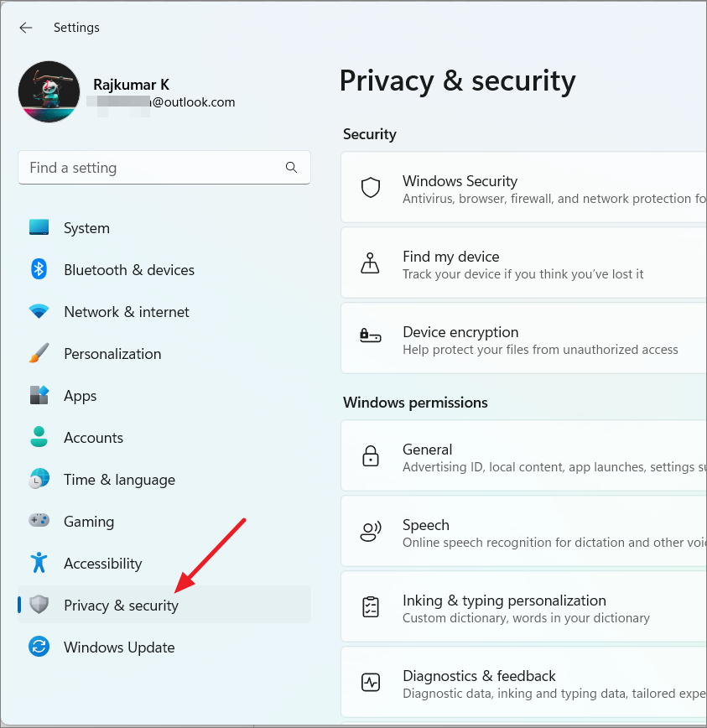
Task: Click the Gaming controller icon
Action: pos(39,520)
